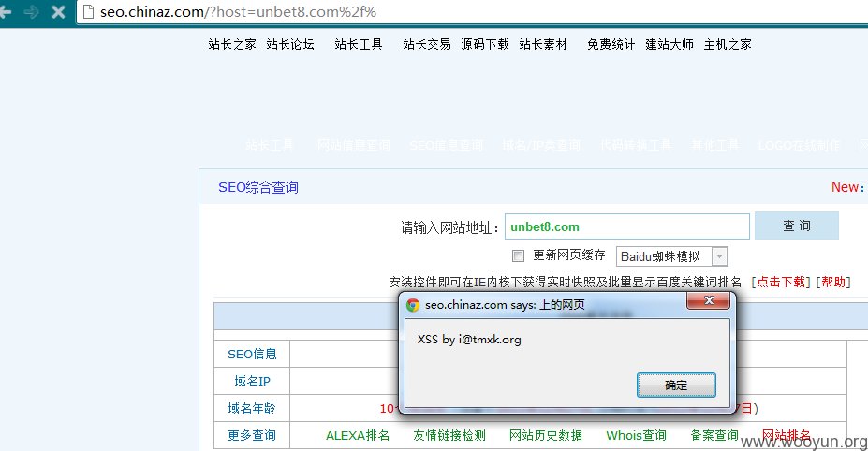Screen dimensions: 868x451
Task: Open the faded 代码转换工具 tab
Action: tap(636, 145)
